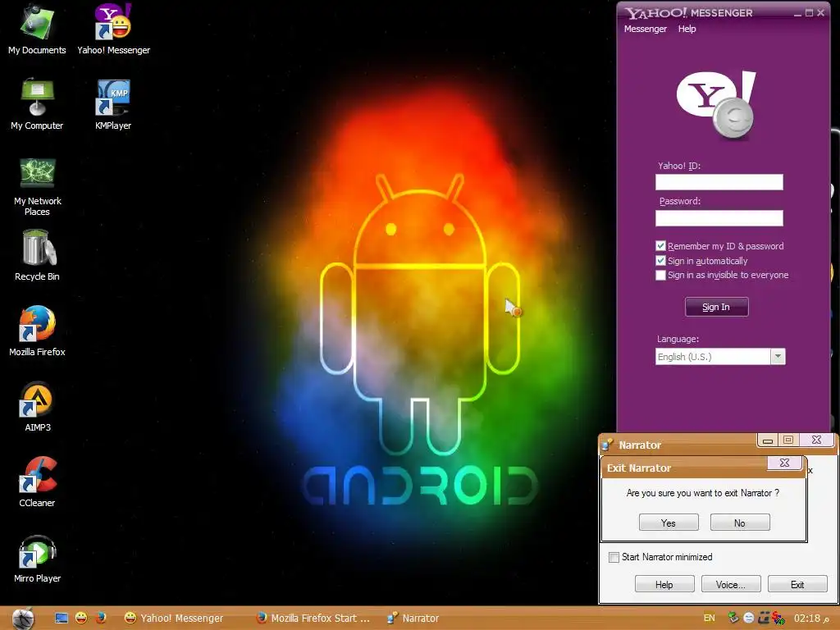
Task: Click the Narrator title bar icon
Action: point(608,445)
